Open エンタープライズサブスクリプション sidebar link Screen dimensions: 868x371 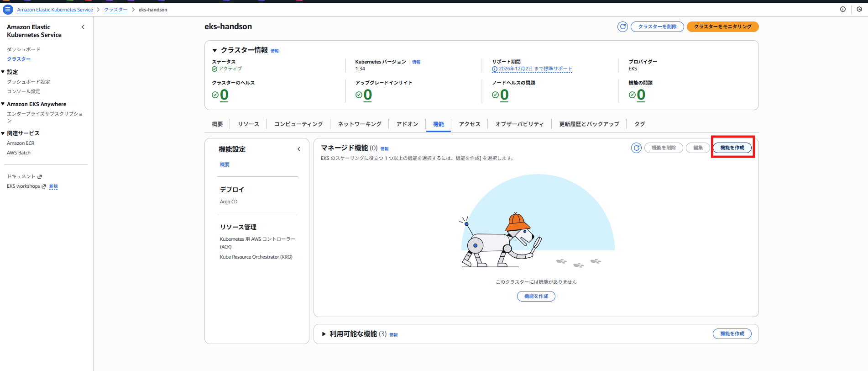[x=45, y=117]
